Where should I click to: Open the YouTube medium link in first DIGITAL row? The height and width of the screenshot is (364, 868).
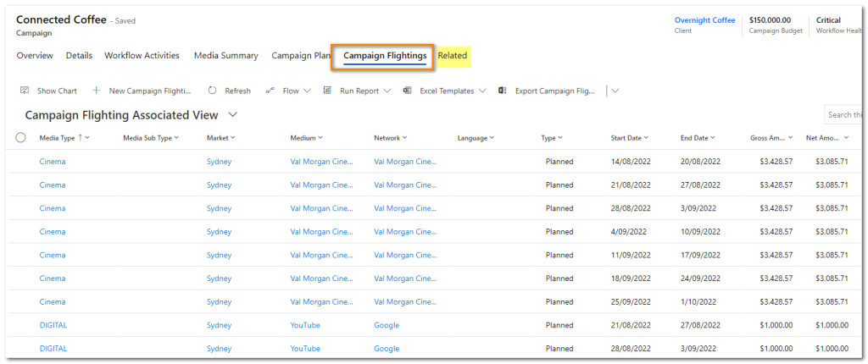(x=305, y=325)
